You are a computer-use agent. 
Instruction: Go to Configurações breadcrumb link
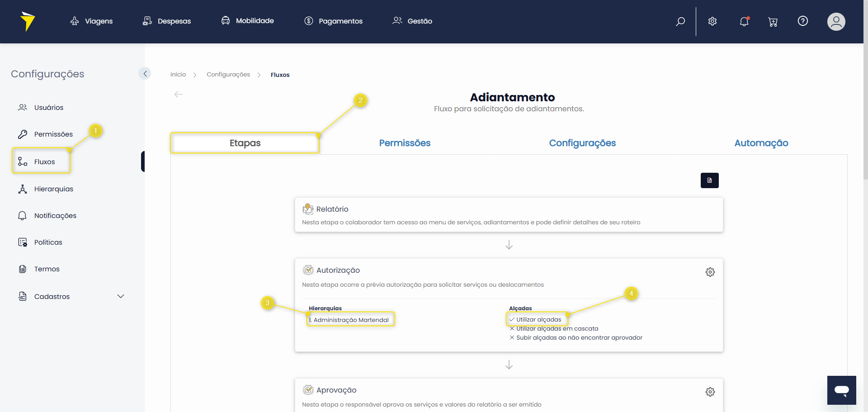click(x=228, y=75)
